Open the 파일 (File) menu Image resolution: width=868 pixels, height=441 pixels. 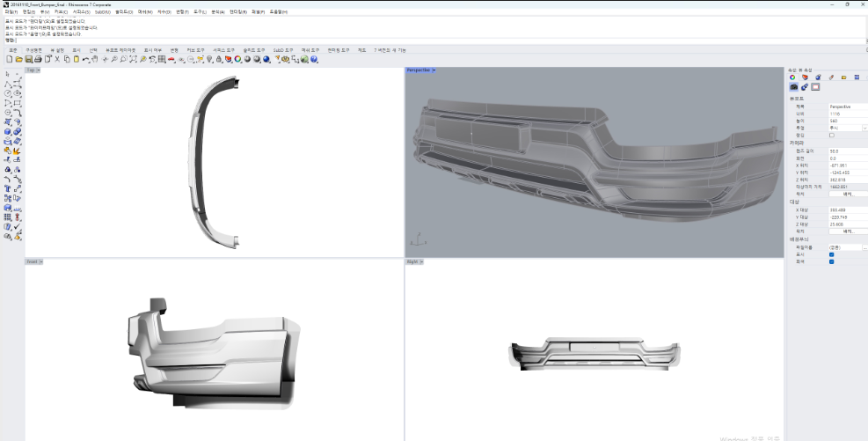11,11
